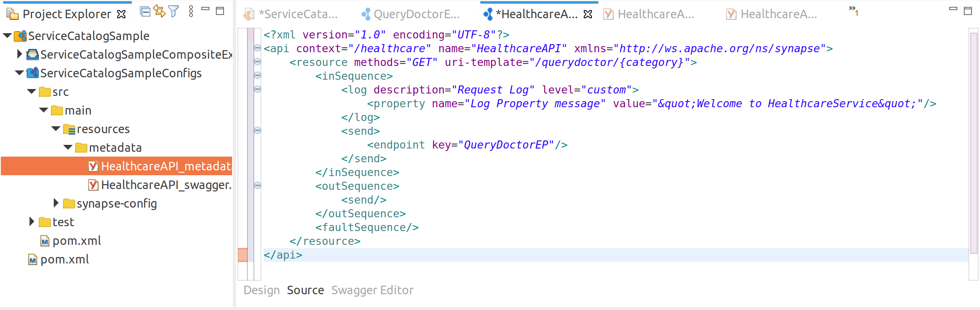This screenshot has width=980, height=310.
Task: Collapse the metadata folder
Action: click(68, 147)
